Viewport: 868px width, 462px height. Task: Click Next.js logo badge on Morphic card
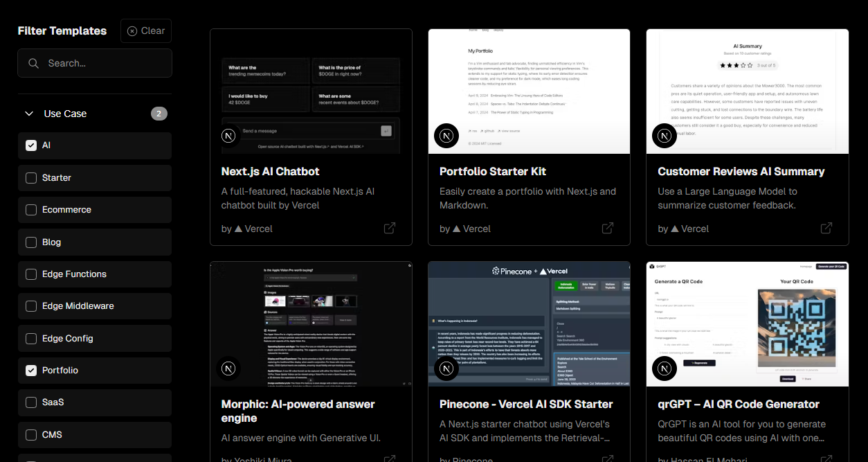point(228,368)
